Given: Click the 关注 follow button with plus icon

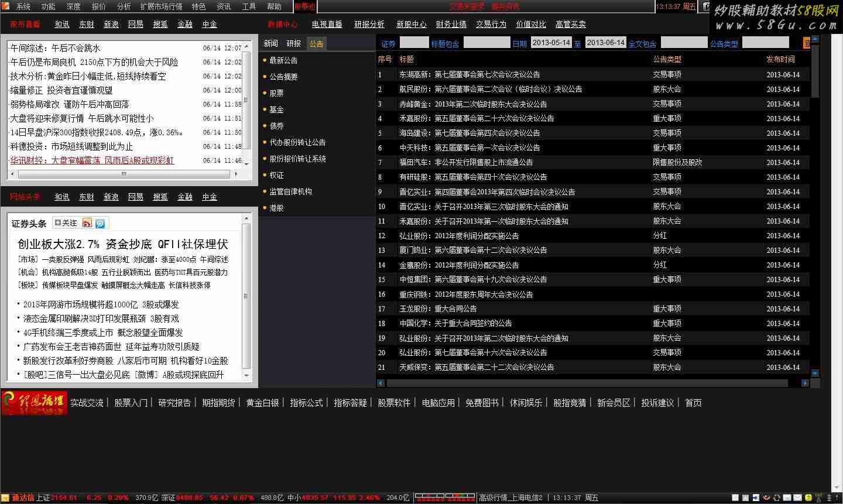Looking at the screenshot, I should point(66,223).
